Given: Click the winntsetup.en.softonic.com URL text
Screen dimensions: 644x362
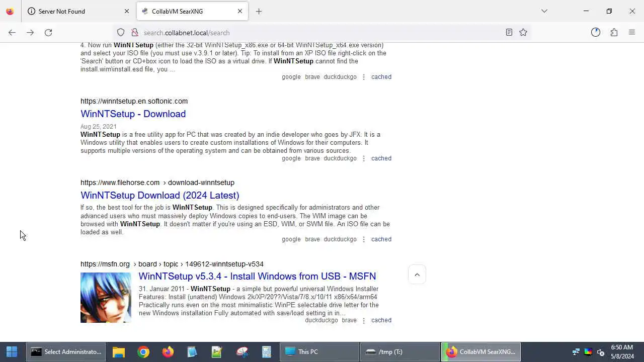Looking at the screenshot, I should point(134,101).
